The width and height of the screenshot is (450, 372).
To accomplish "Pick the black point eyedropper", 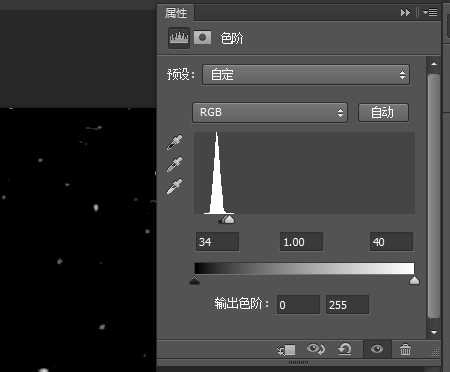I will [175, 142].
